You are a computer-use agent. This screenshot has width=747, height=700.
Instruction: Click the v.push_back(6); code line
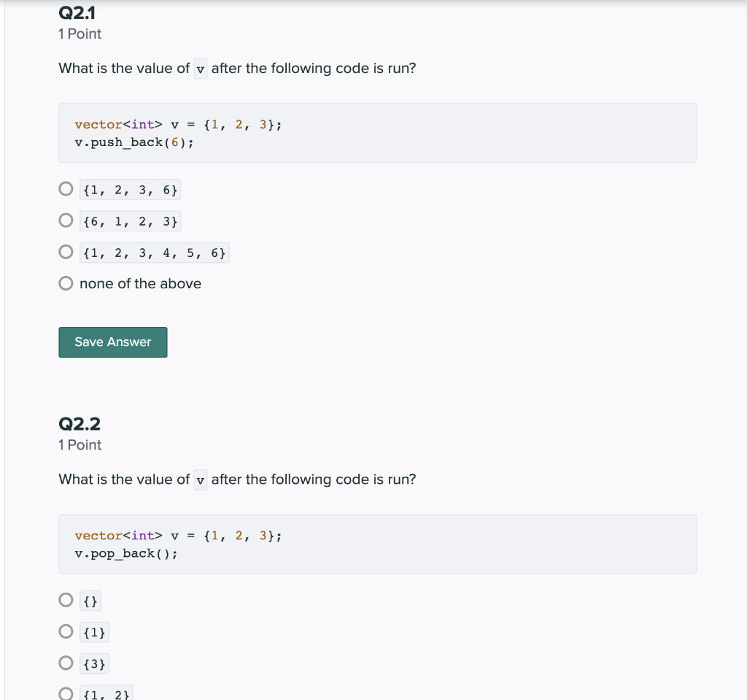point(134,142)
